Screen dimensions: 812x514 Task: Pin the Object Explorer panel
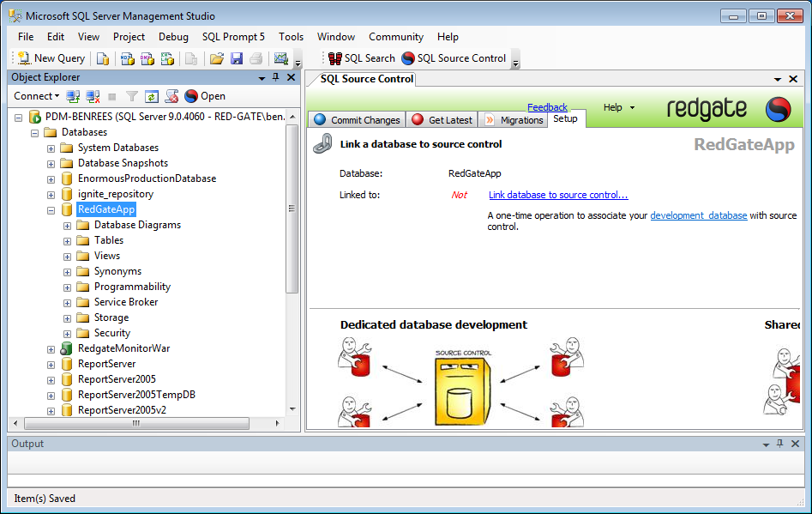275,77
